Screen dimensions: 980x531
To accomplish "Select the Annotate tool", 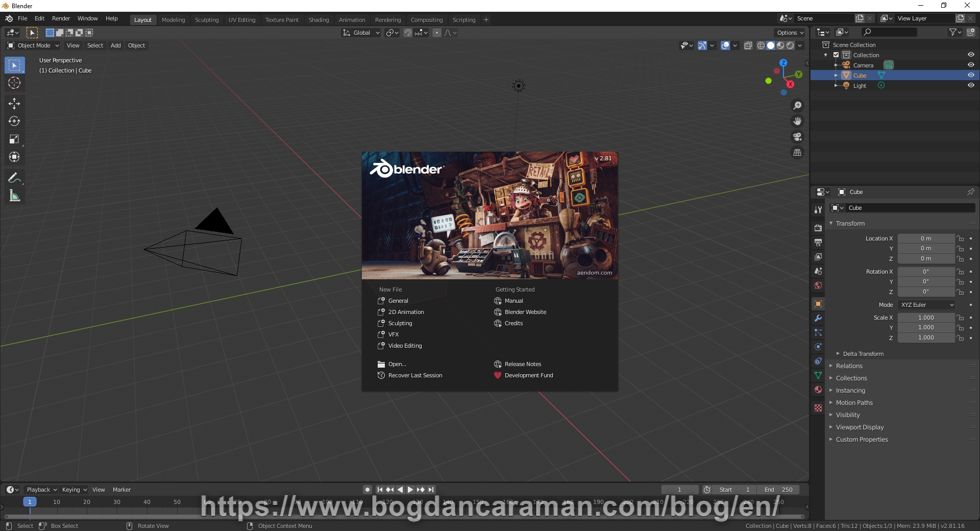I will [x=14, y=178].
